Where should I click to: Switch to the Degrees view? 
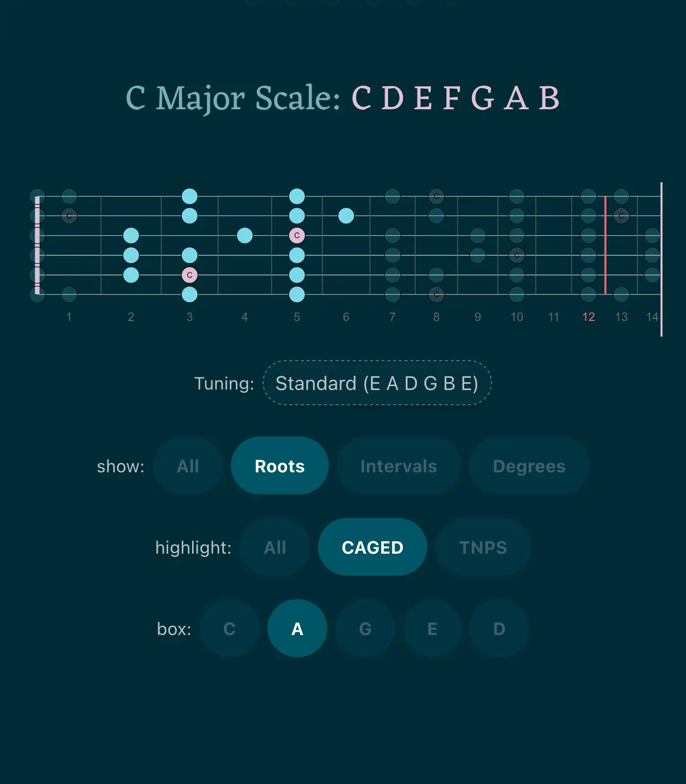[x=529, y=466]
